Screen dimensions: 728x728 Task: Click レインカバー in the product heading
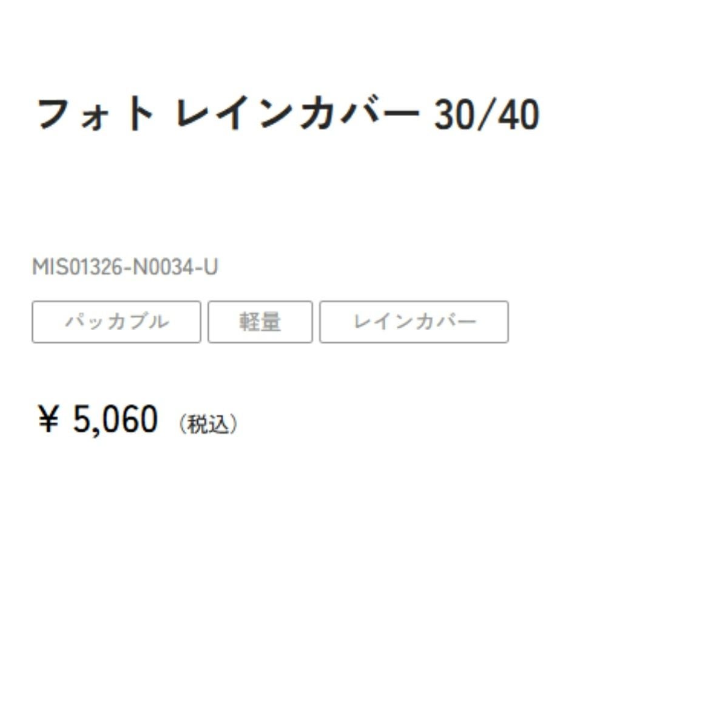(297, 115)
